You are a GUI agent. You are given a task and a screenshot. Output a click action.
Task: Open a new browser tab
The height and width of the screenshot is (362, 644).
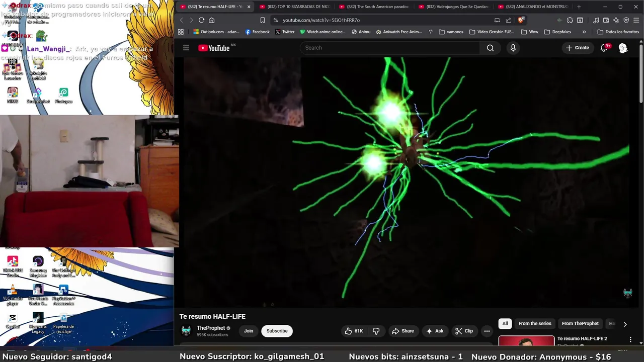pos(579,7)
